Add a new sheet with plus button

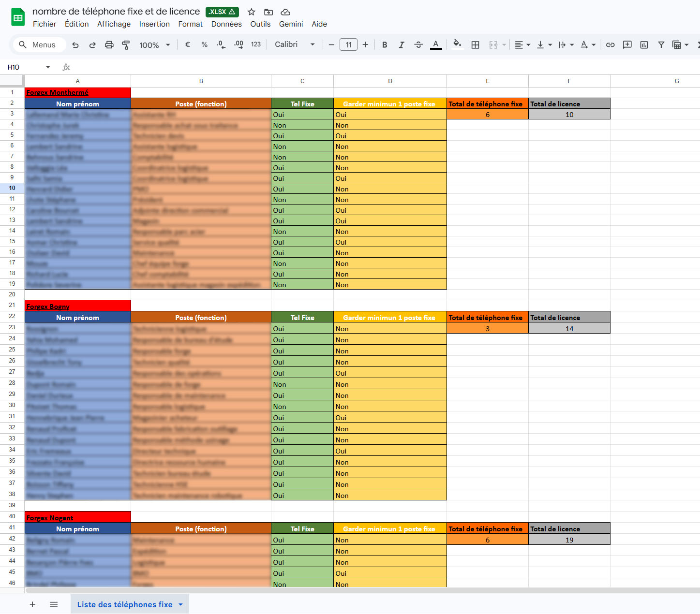point(33,604)
